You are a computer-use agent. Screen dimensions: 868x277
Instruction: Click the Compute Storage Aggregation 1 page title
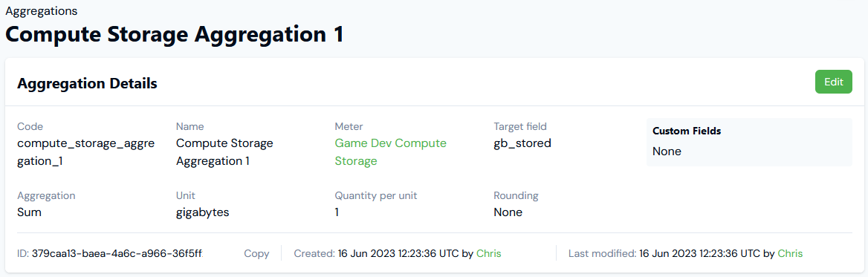coord(175,34)
